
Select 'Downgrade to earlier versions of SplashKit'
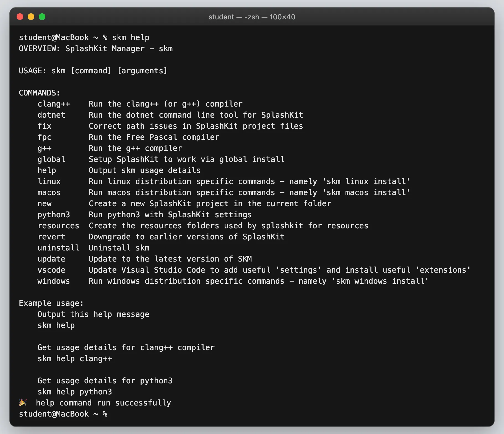pyautogui.click(x=187, y=237)
